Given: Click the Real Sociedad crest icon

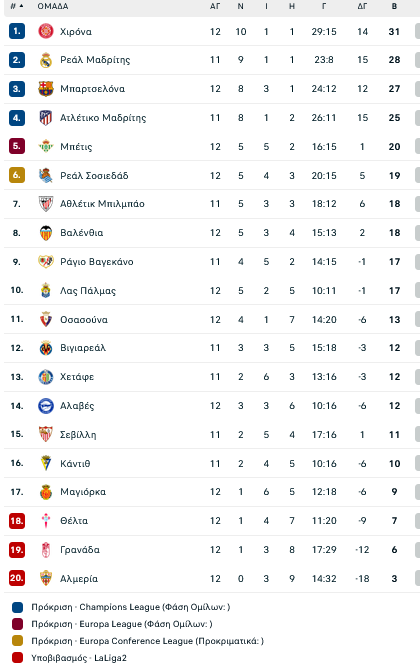Looking at the screenshot, I should (x=46, y=175).
